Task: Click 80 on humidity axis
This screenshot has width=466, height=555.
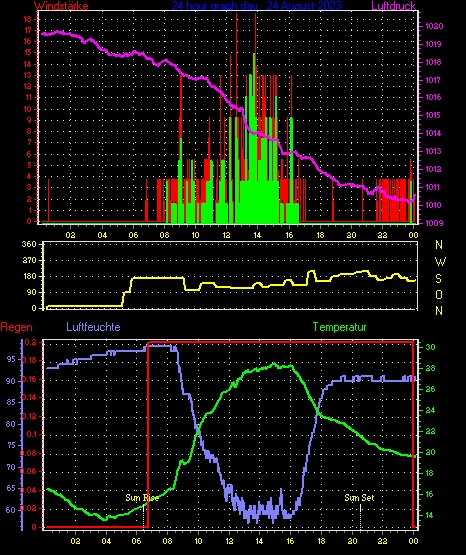Action: tap(11, 424)
